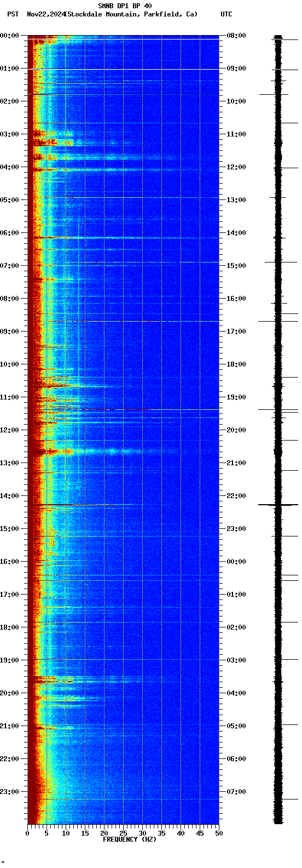Click the UTC time label '20:00'
This screenshot has width=302, height=868.
[236, 430]
